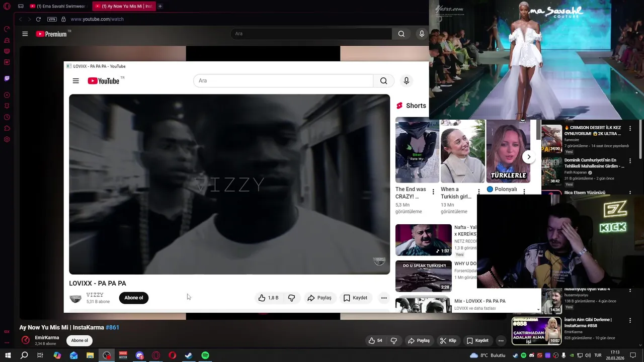Open options menu for Turkish girl short
The image size is (644, 362).
(478, 192)
